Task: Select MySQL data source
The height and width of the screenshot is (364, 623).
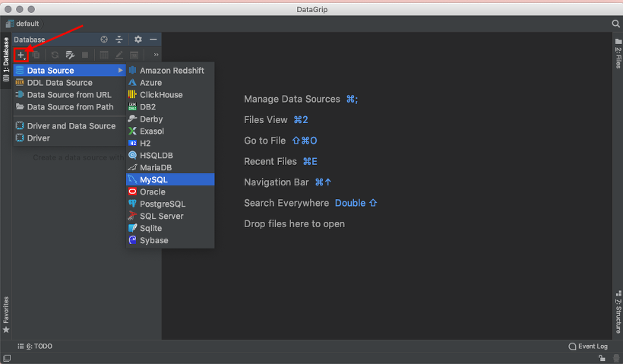Action: 170,179
